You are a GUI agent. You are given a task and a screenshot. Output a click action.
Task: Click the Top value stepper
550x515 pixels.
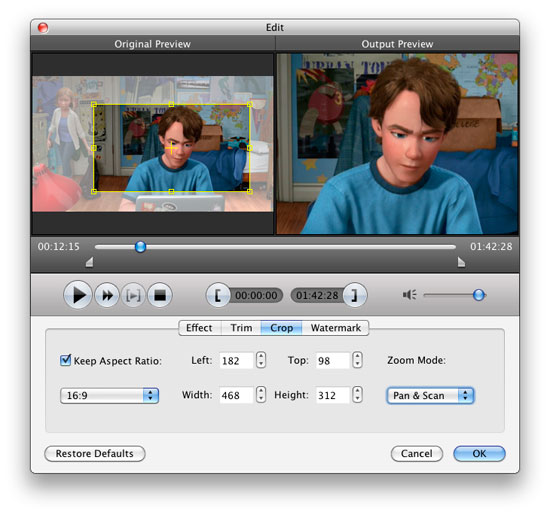[x=357, y=360]
